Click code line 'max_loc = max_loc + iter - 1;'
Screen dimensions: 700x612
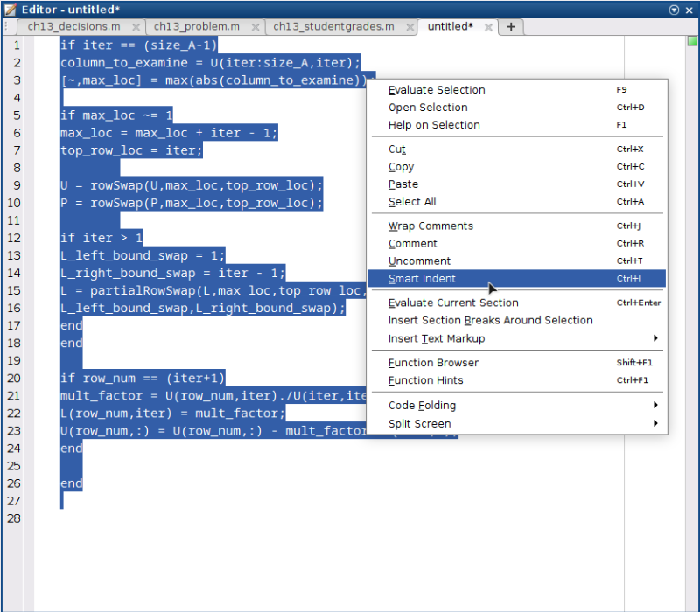169,133
